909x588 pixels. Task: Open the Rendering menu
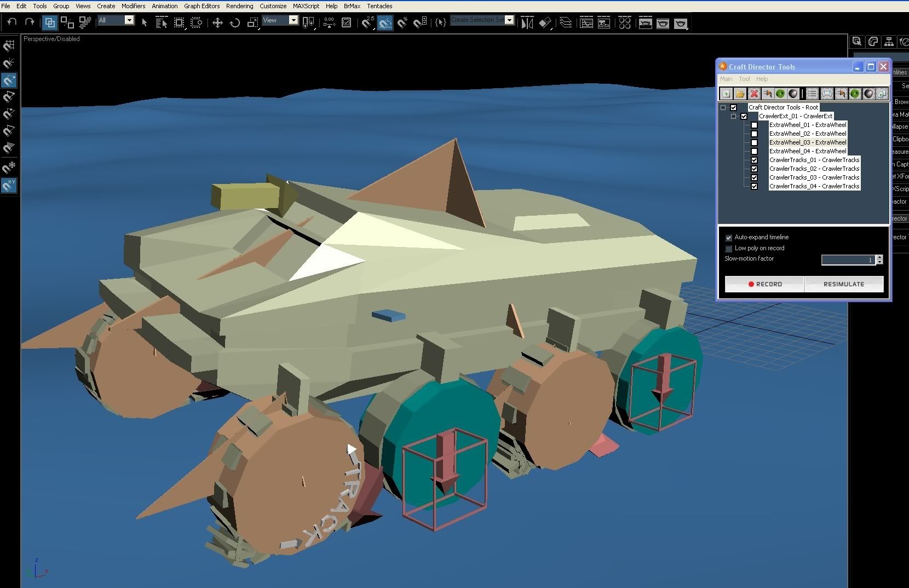tap(239, 6)
